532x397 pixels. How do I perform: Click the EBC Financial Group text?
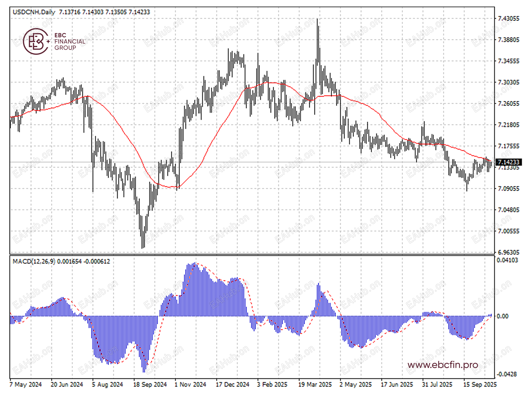point(70,41)
